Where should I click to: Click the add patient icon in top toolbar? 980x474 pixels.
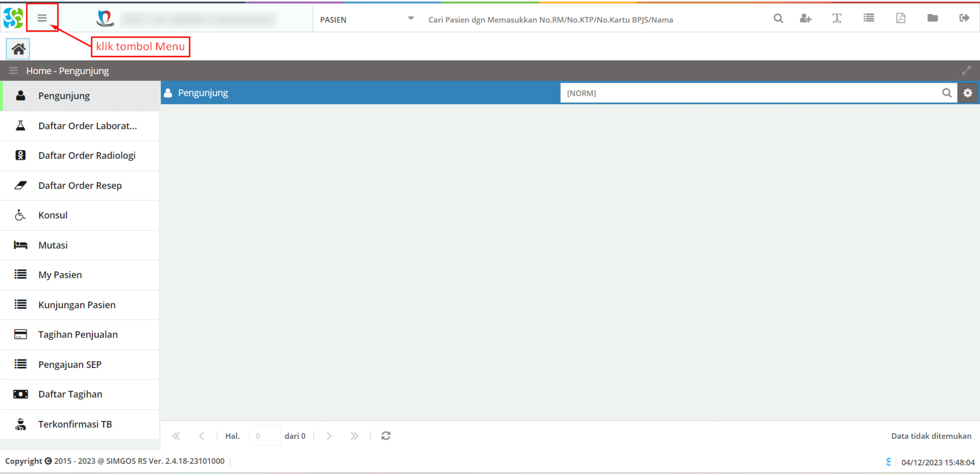805,18
